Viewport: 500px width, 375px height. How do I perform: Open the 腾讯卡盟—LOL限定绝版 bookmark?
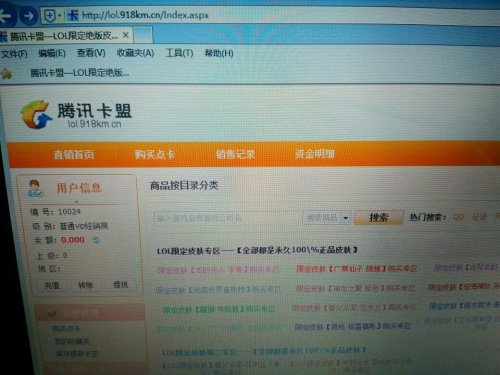80,73
